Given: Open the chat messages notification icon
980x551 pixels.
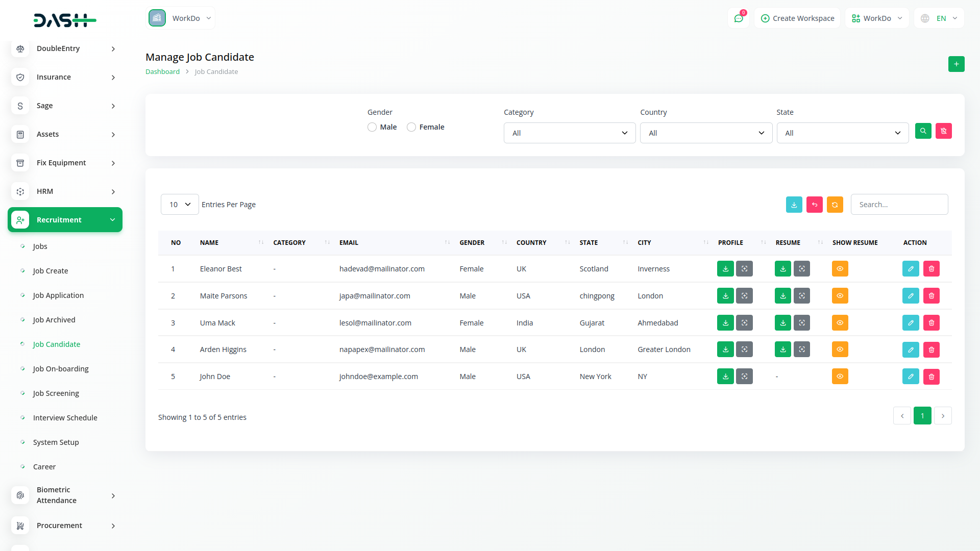Looking at the screenshot, I should pyautogui.click(x=739, y=18).
